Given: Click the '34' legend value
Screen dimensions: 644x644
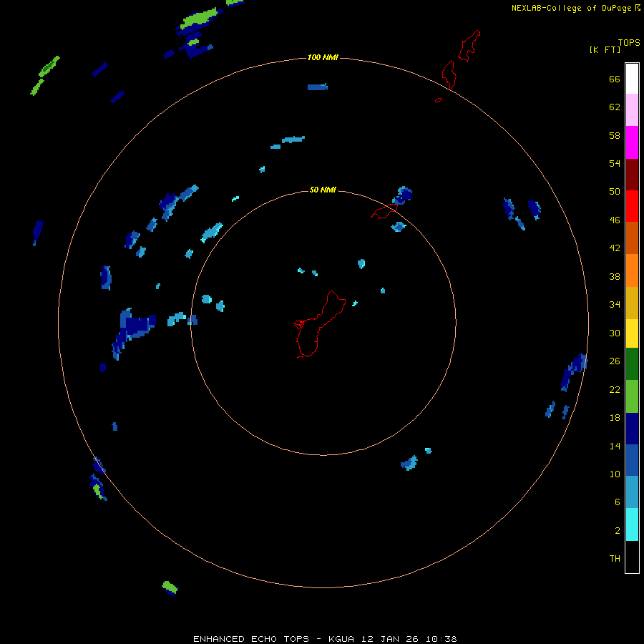Looking at the screenshot, I should click(615, 305).
